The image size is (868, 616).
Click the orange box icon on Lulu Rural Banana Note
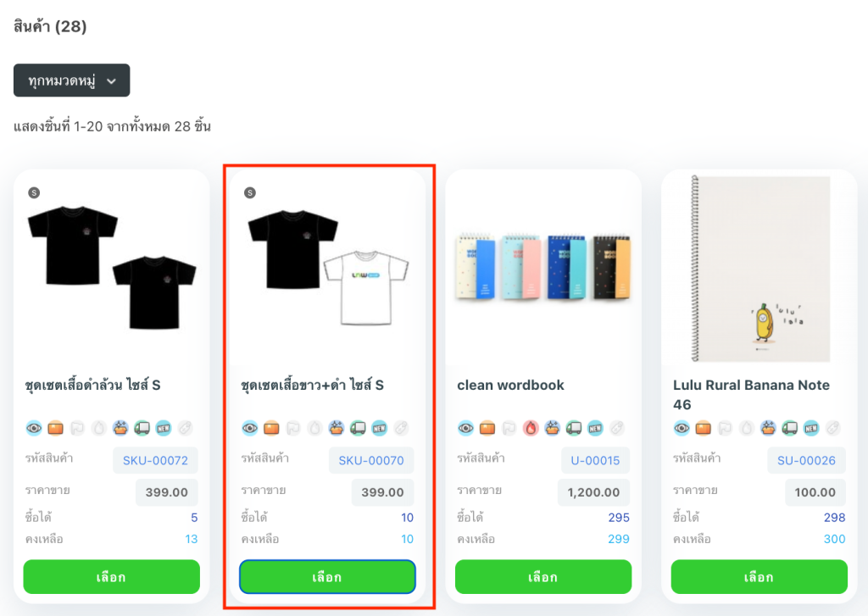(x=705, y=428)
